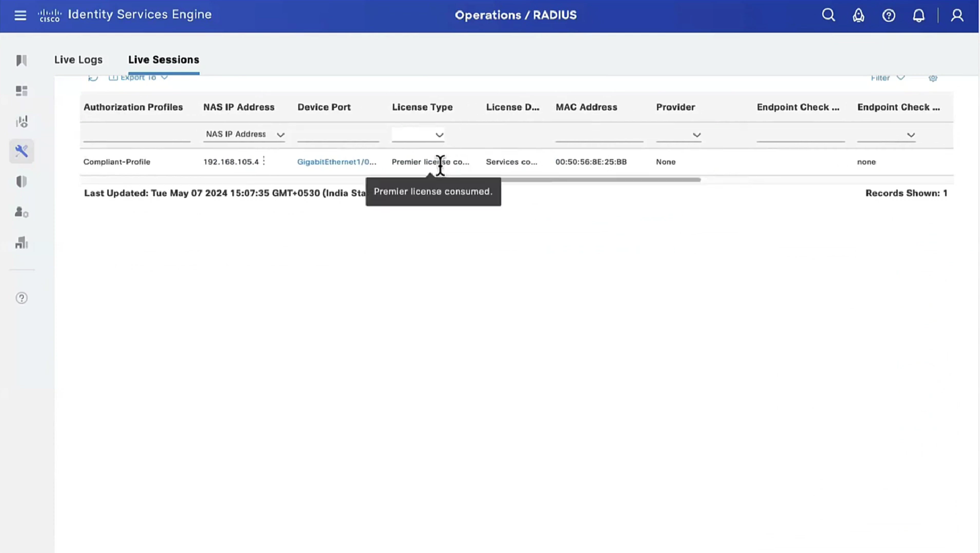
Task: Open the notifications bell icon
Action: (x=918, y=15)
